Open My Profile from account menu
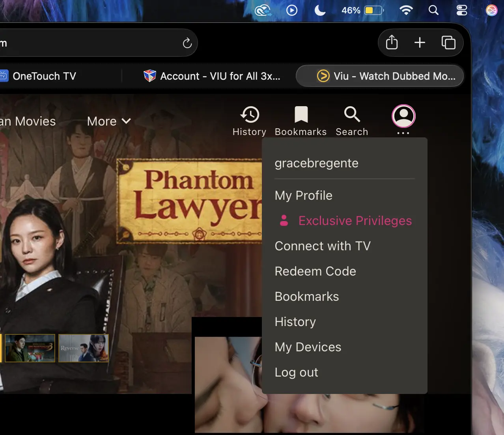This screenshot has width=504, height=435. [x=304, y=195]
